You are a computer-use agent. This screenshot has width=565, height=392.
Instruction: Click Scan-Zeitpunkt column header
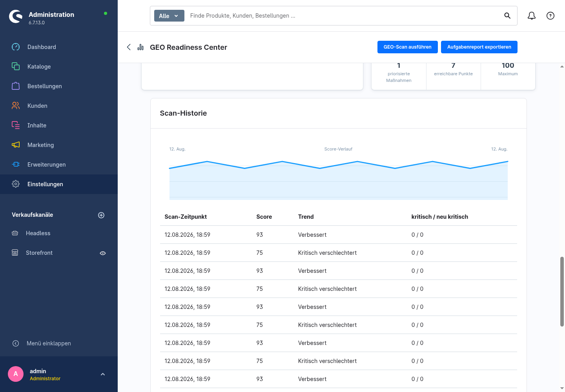[x=186, y=217]
